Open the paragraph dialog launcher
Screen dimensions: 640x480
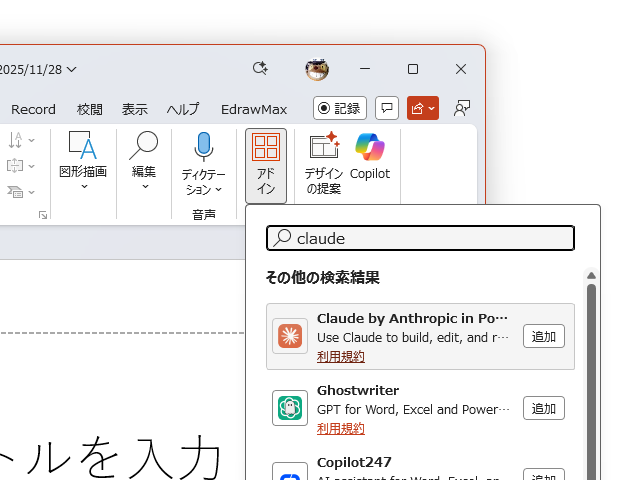click(43, 215)
